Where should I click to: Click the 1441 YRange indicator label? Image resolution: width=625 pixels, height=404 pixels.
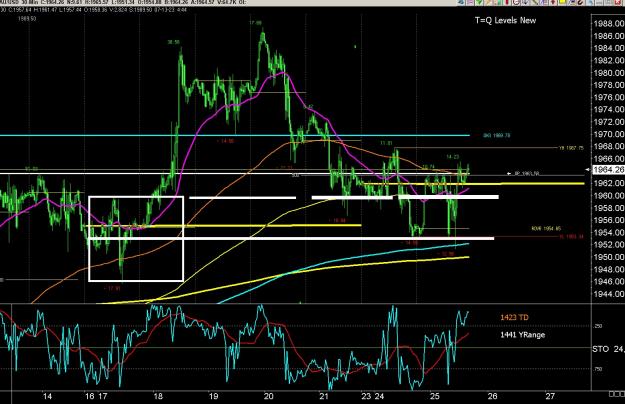523,335
